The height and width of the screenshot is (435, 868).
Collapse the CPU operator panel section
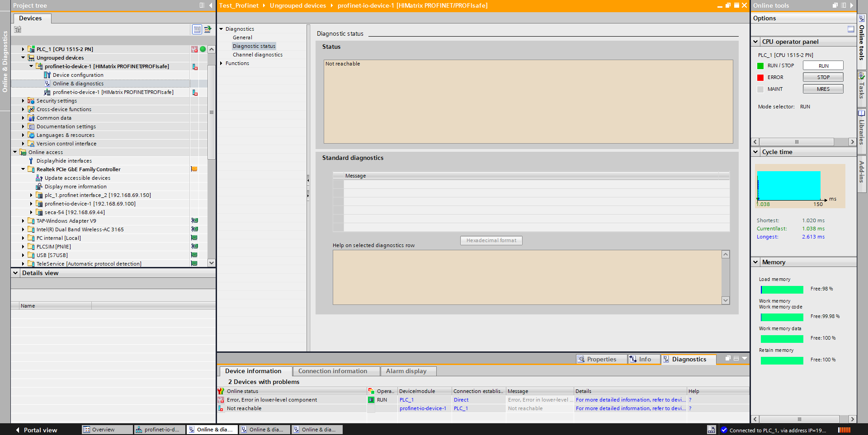click(x=755, y=42)
